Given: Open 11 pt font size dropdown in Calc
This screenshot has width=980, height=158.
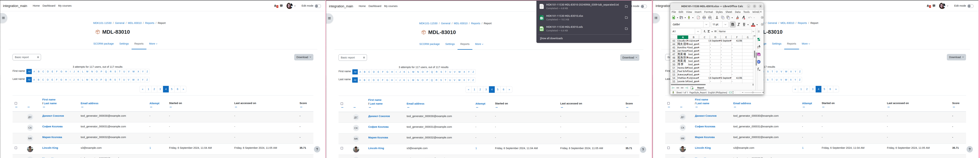Looking at the screenshot, I should click(x=725, y=24).
